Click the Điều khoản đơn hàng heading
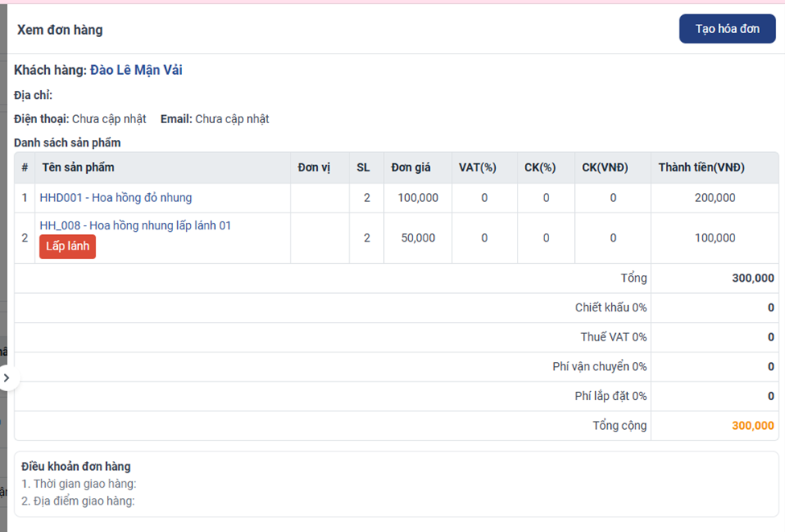The image size is (785, 532). click(76, 466)
